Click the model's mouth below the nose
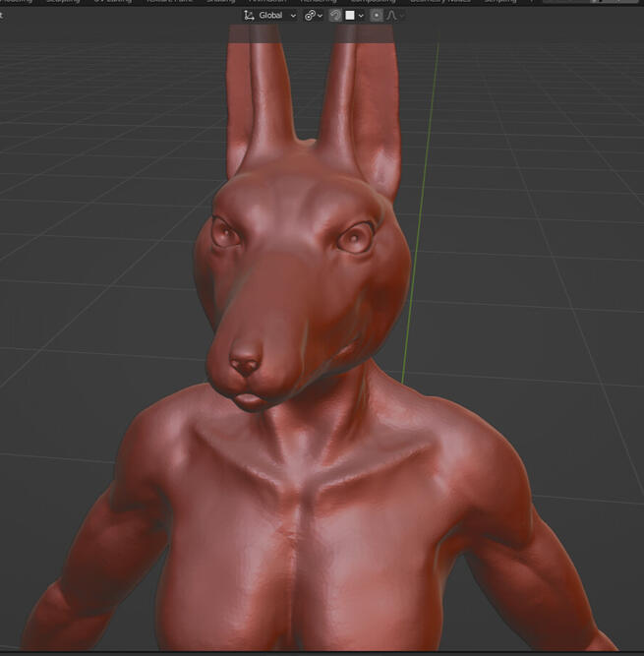 [x=249, y=400]
